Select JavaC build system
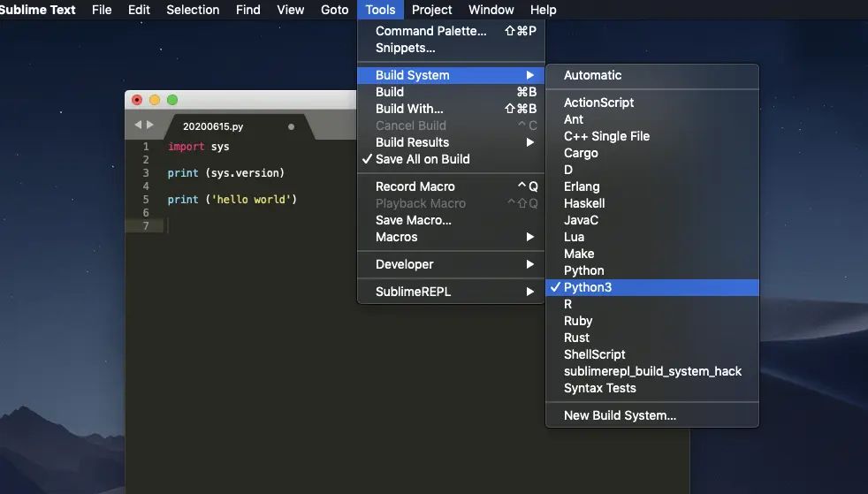This screenshot has height=494, width=868. click(x=652, y=220)
